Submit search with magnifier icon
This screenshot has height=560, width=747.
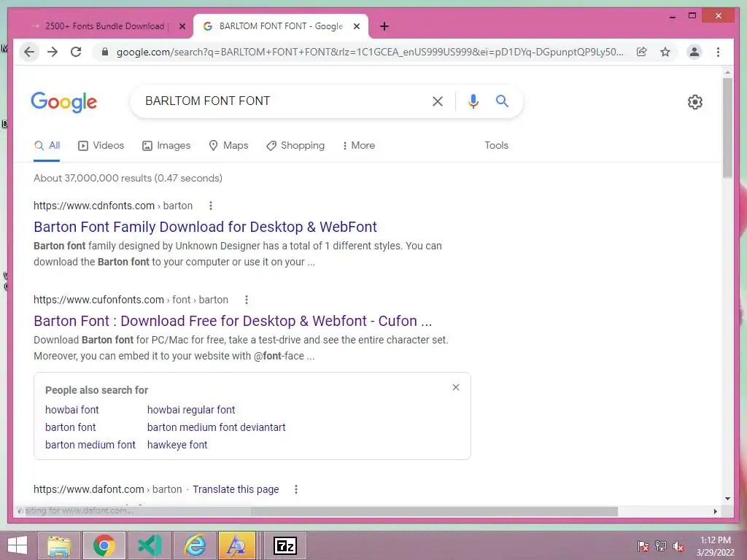[502, 101]
